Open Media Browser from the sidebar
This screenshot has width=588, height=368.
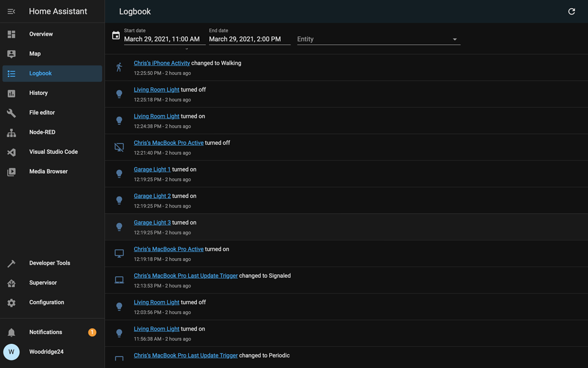coord(48,171)
